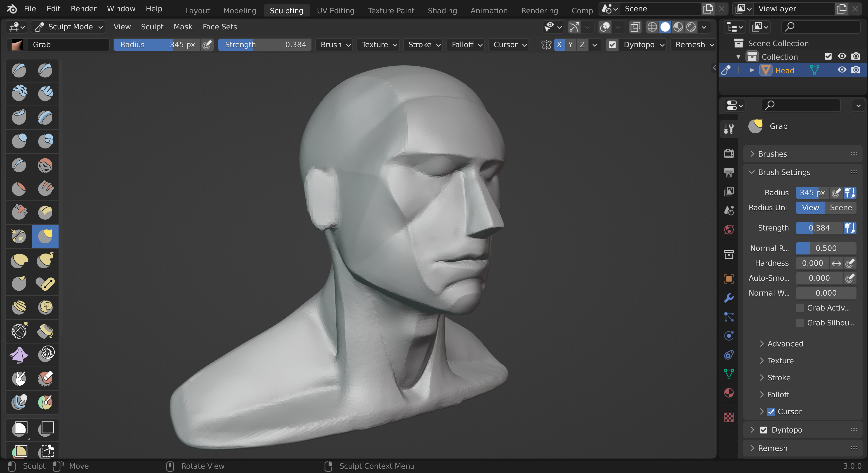
Task: Select the Pinch brush tool
Action: pos(19,236)
